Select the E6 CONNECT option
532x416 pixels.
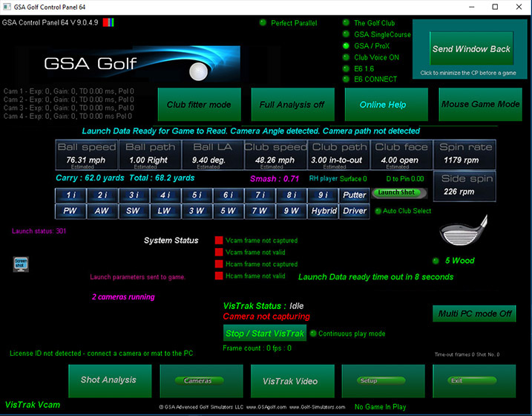tap(347, 79)
